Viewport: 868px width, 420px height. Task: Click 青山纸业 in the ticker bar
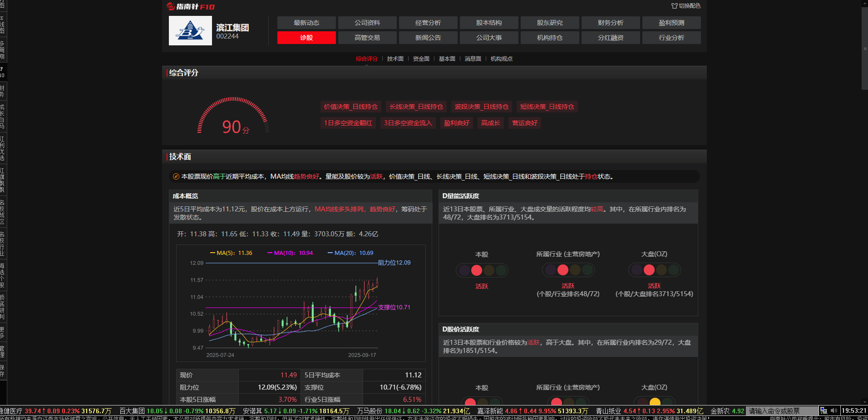pos(608,411)
